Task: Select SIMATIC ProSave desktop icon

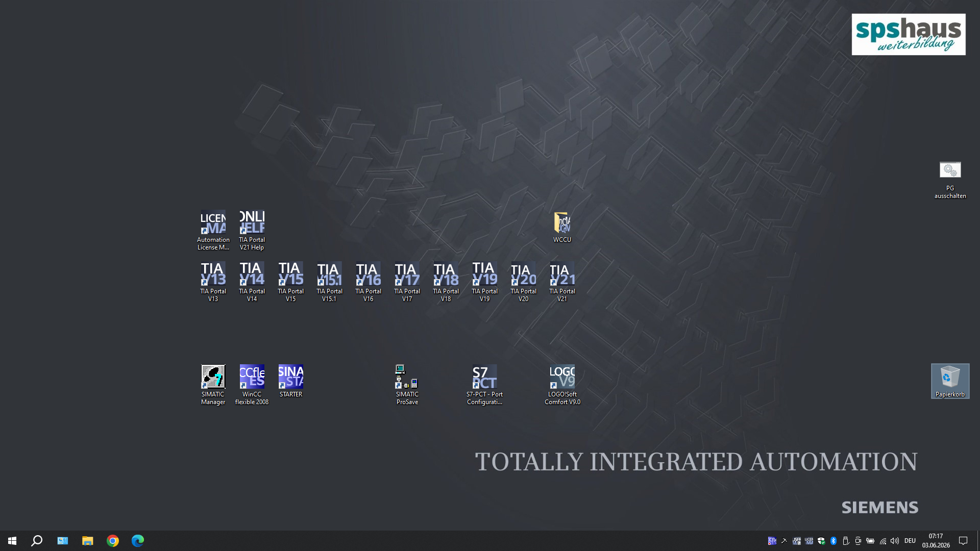Action: (407, 385)
